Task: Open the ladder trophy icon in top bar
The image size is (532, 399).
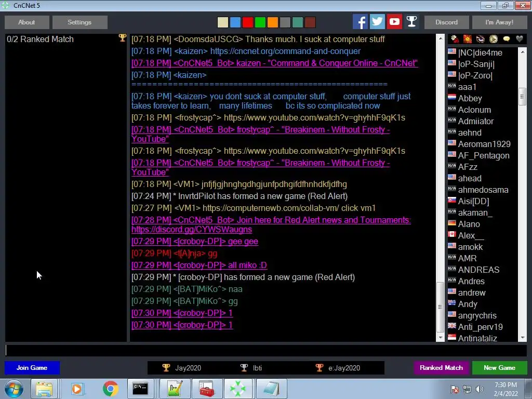Action: 411,22
